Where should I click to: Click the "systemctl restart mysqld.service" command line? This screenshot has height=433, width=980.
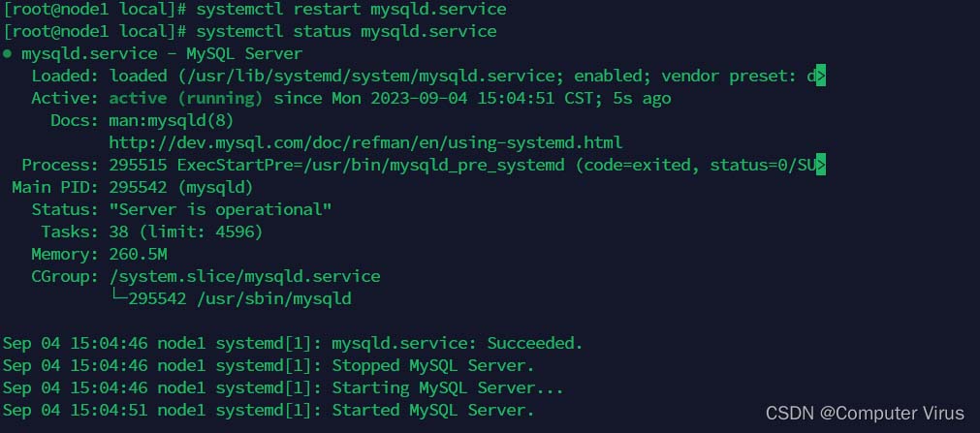click(x=351, y=10)
